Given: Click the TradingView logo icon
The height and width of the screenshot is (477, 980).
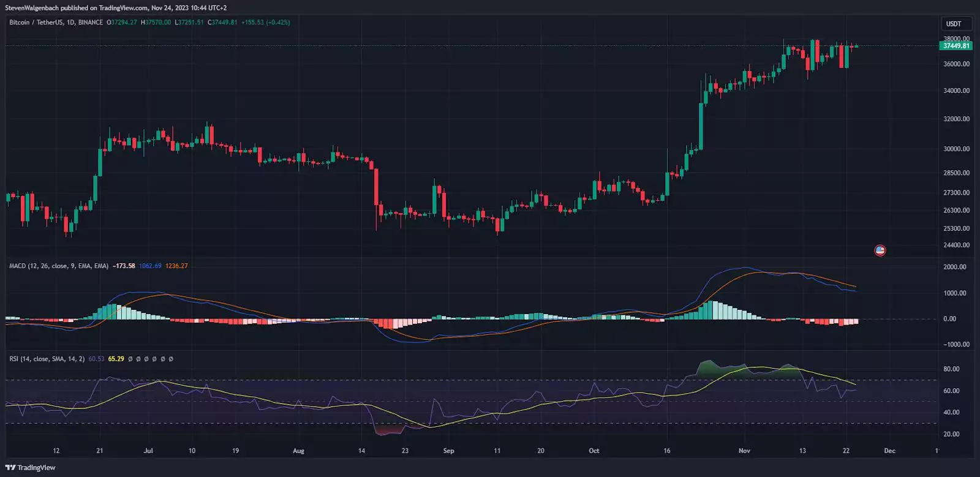Looking at the screenshot, I should [10, 468].
